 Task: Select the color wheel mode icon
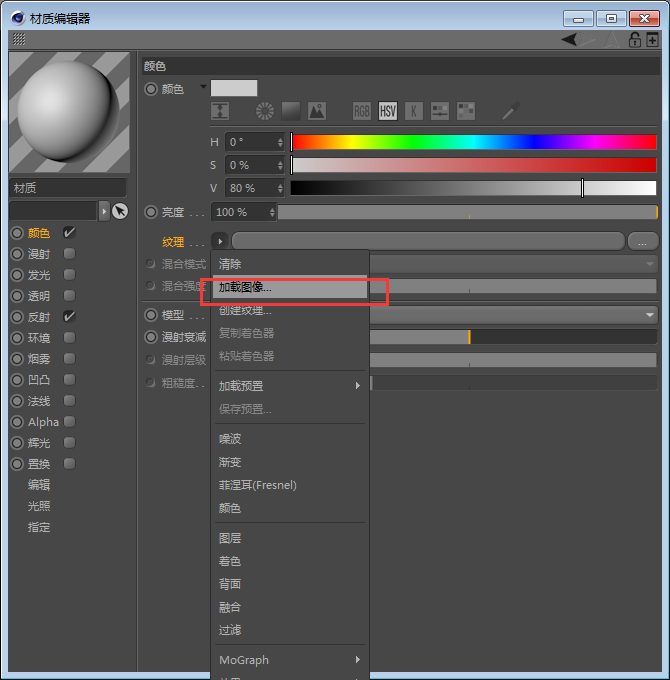[265, 111]
